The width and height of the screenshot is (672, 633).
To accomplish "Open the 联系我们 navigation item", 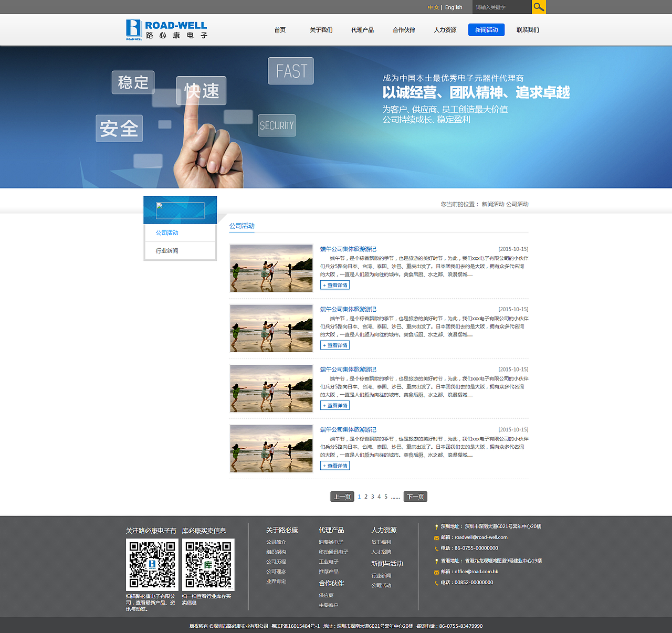I will click(528, 30).
